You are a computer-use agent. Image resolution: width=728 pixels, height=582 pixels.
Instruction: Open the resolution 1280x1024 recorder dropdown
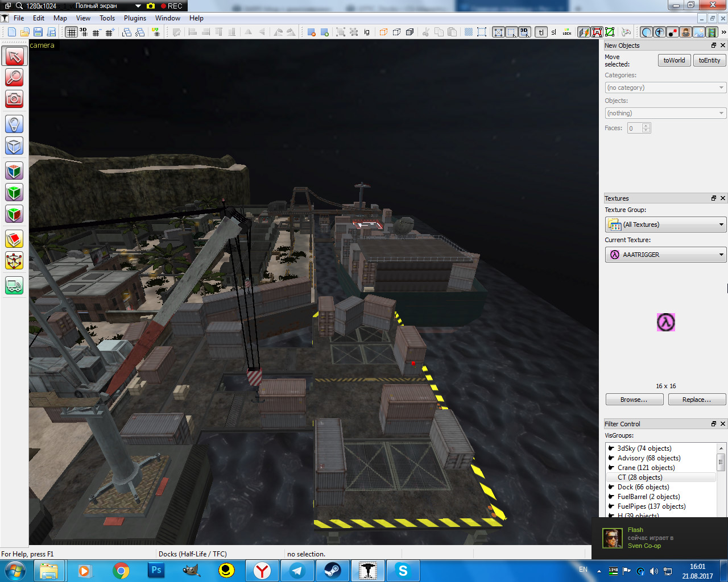pos(138,6)
